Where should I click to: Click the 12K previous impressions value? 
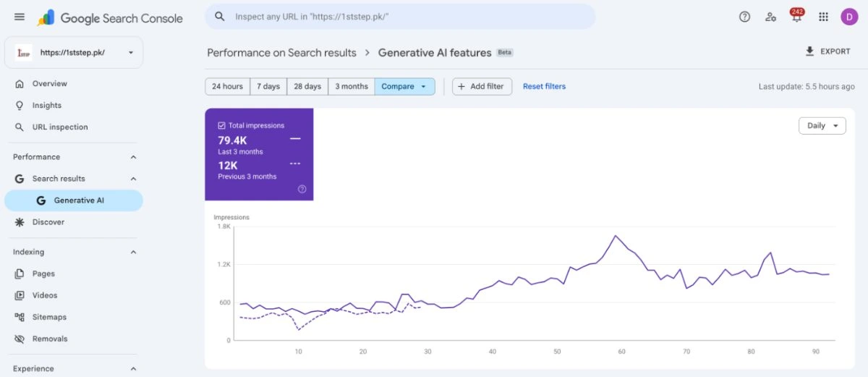[228, 165]
